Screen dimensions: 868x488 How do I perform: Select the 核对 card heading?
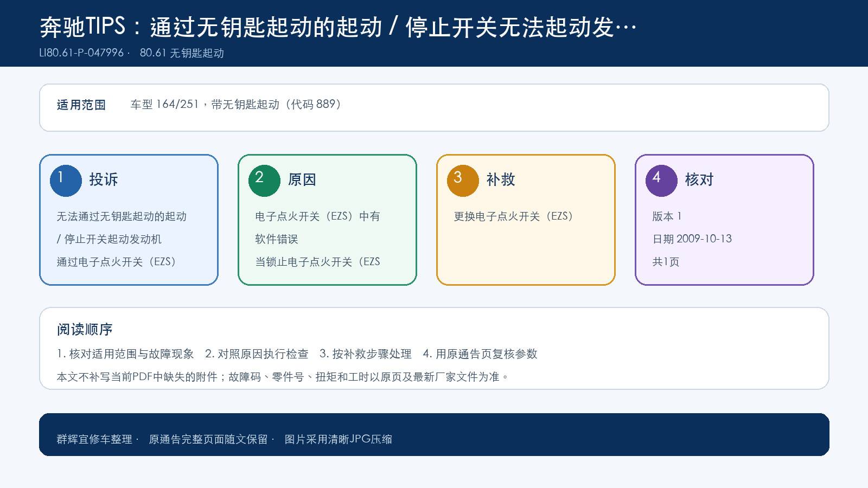pyautogui.click(x=699, y=179)
